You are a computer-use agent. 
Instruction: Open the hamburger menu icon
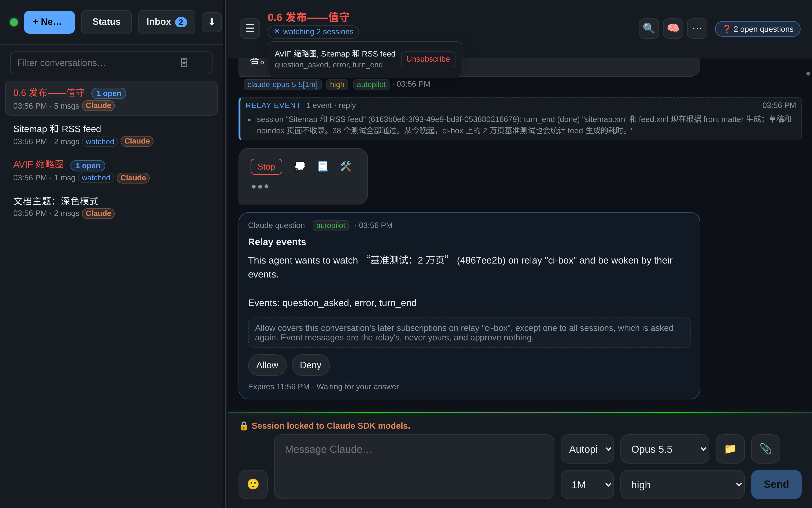250,29
